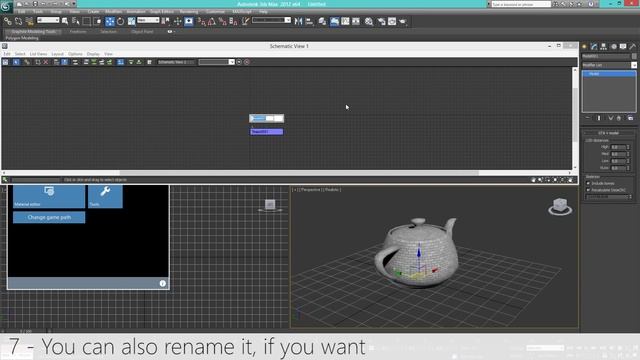Click the teapot Render Production icon
This screenshot has width=640, height=360.
coord(403,21)
